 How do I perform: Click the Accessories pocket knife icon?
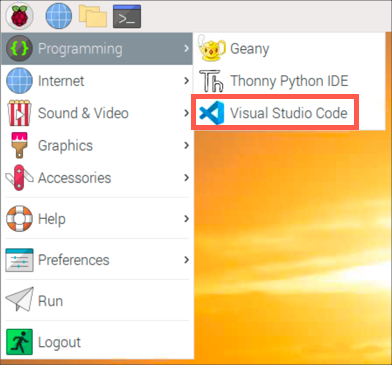click(x=19, y=178)
